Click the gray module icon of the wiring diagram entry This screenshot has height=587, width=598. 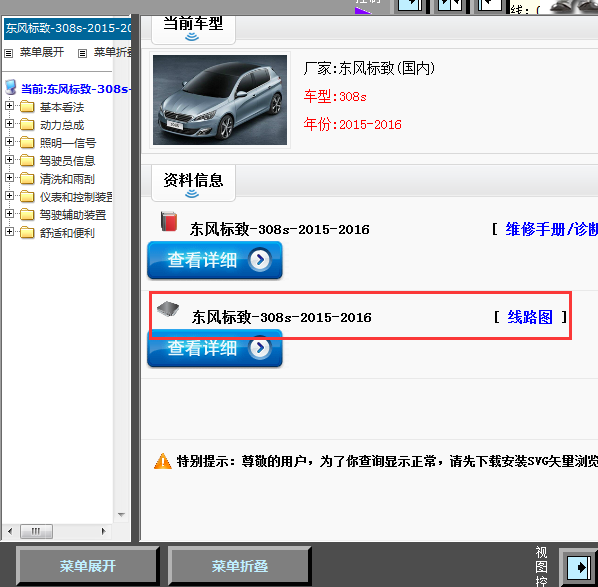point(168,309)
